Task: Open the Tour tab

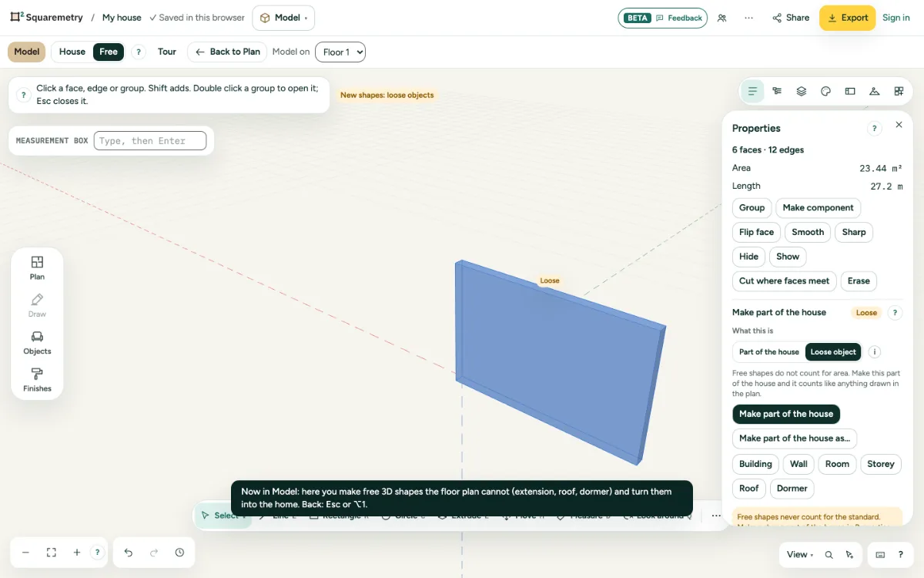Action: (x=167, y=52)
